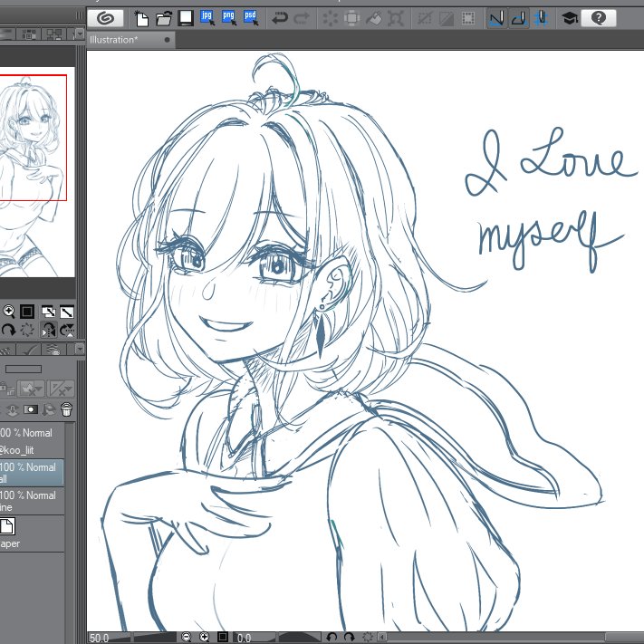Click Apply Mask to Layer icon
644x644 pixels.
(x=49, y=409)
